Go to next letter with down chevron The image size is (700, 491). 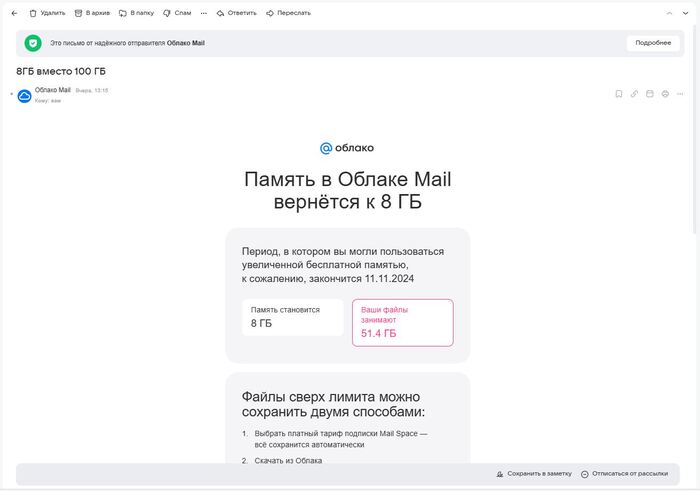[x=685, y=13]
